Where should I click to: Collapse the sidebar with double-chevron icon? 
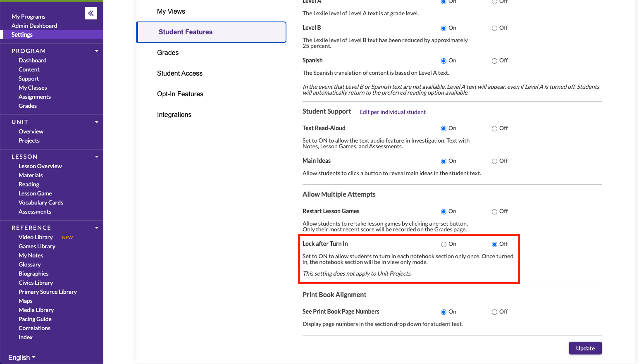point(91,13)
